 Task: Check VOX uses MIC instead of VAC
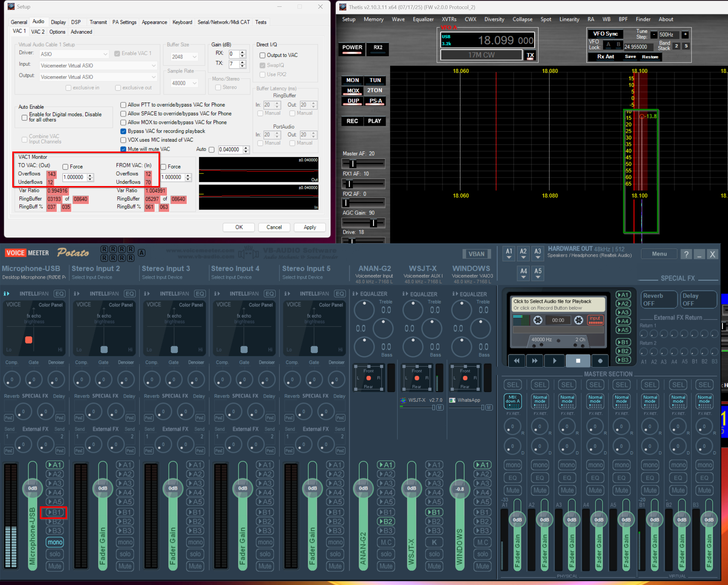123,140
